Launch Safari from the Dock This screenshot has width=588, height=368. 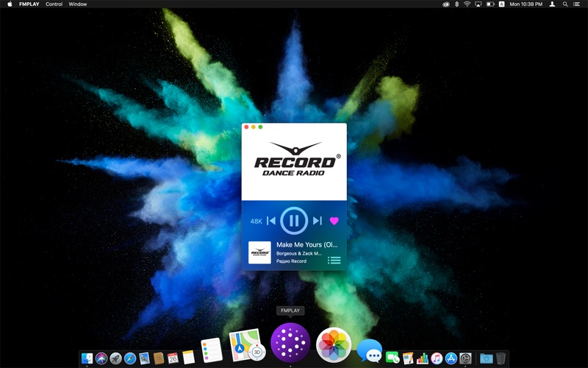tap(130, 358)
